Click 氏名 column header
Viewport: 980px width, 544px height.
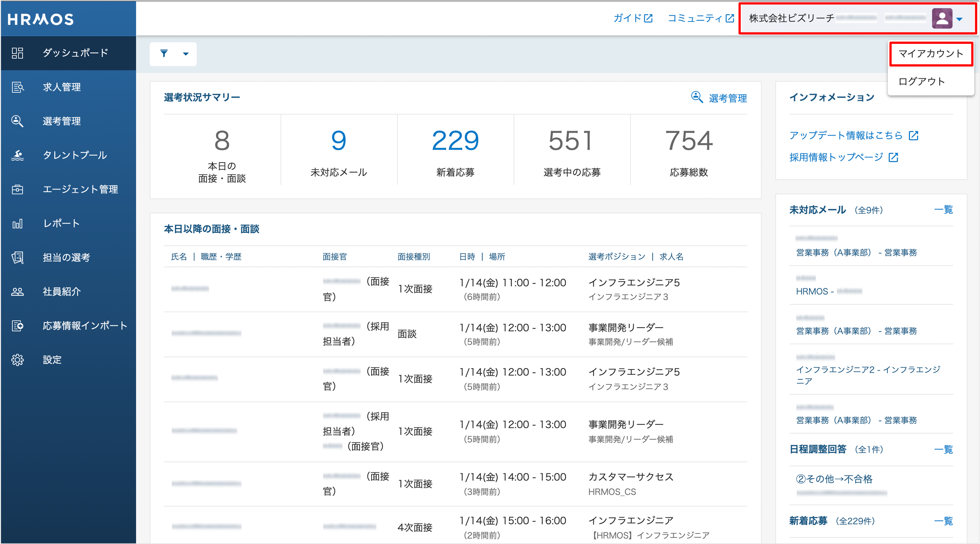coord(179,257)
